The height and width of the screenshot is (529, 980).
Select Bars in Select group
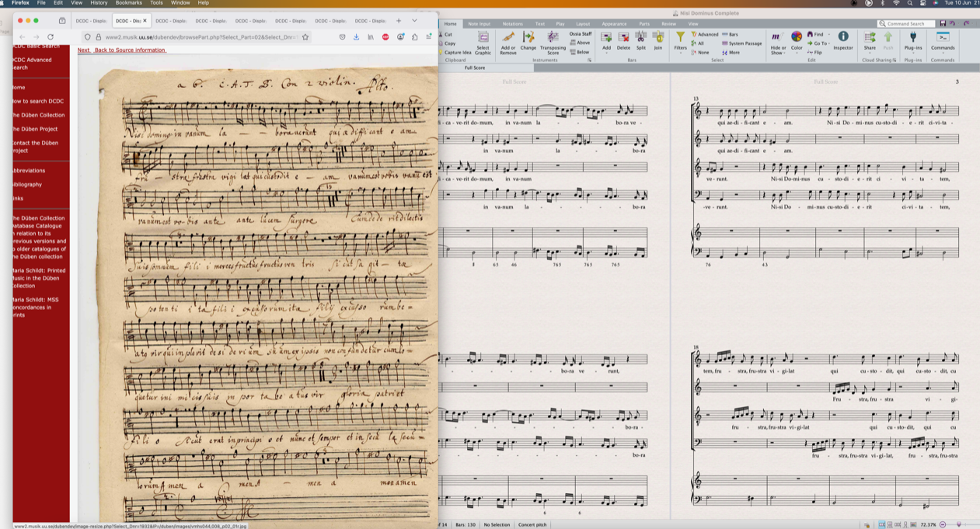coord(731,34)
